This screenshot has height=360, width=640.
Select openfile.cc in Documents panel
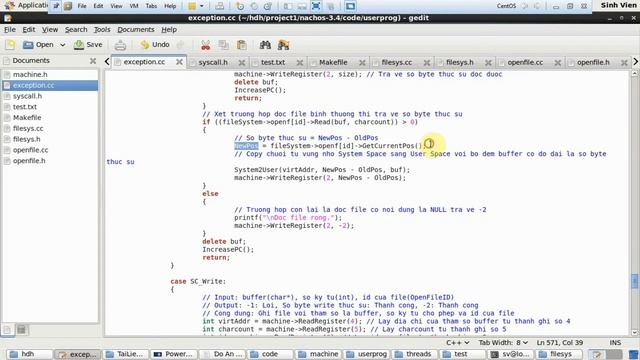point(50,150)
